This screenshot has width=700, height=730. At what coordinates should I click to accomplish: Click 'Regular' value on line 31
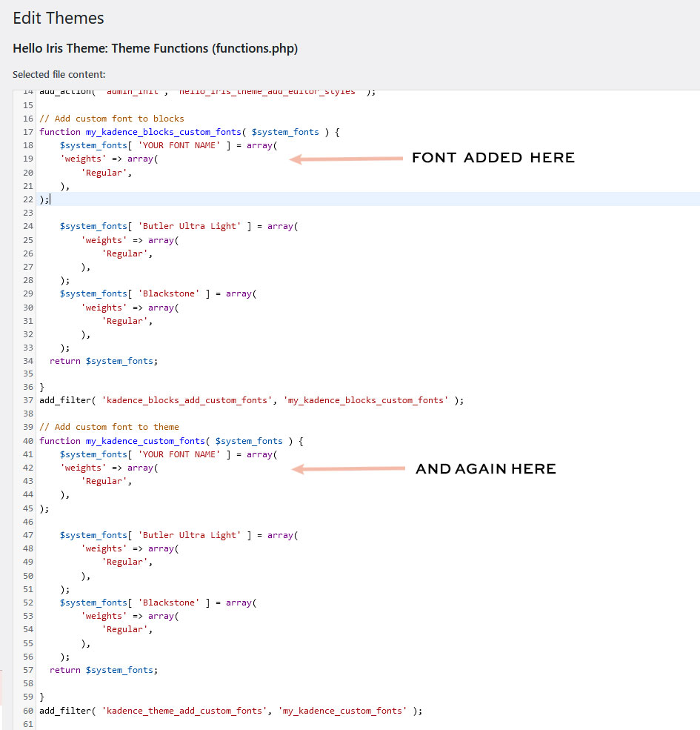(x=124, y=321)
